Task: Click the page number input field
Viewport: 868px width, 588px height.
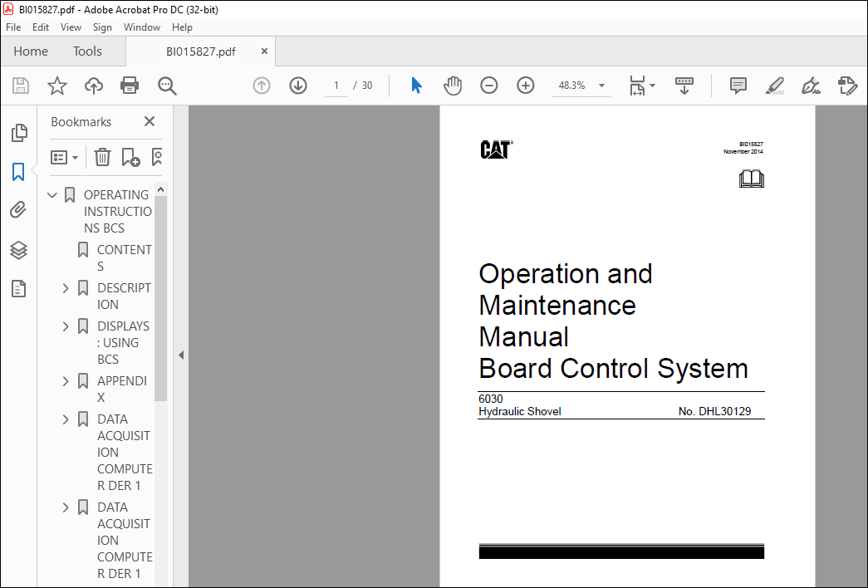Action: (336, 86)
